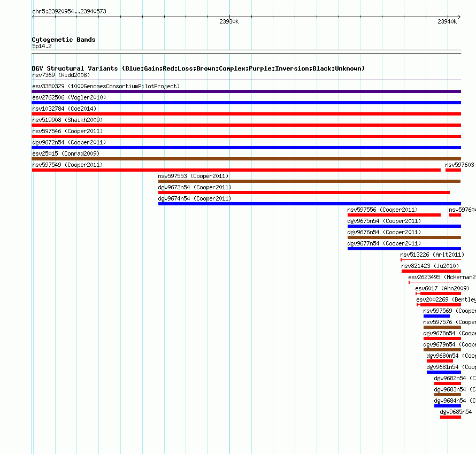
Task: Open the nsv1032784 (Coe2014) variant
Action: [x=64, y=109]
